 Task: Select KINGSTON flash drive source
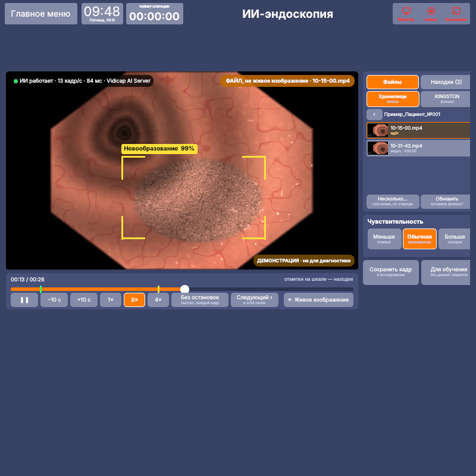coord(446,99)
